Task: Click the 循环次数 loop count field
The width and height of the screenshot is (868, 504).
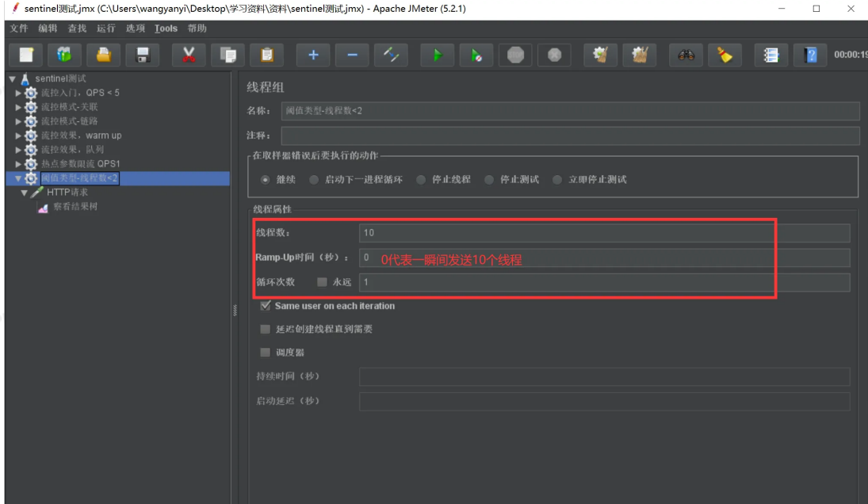Action: tap(605, 282)
